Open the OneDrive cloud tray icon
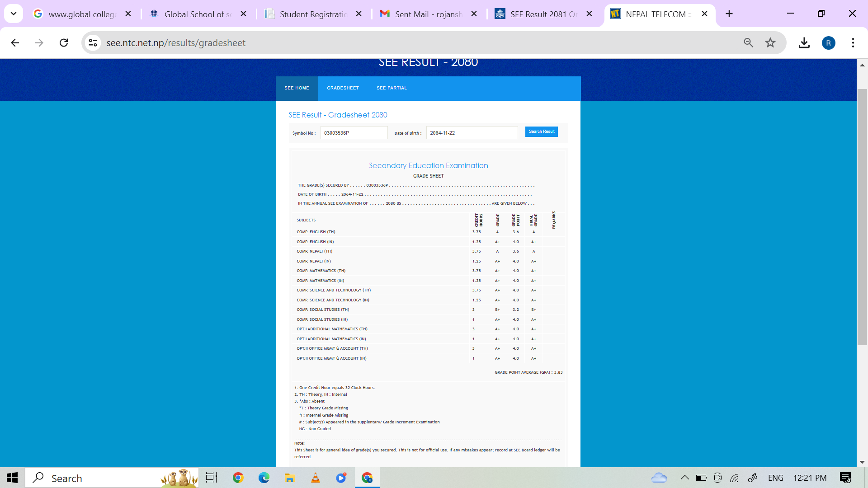868x488 pixels. (659, 478)
